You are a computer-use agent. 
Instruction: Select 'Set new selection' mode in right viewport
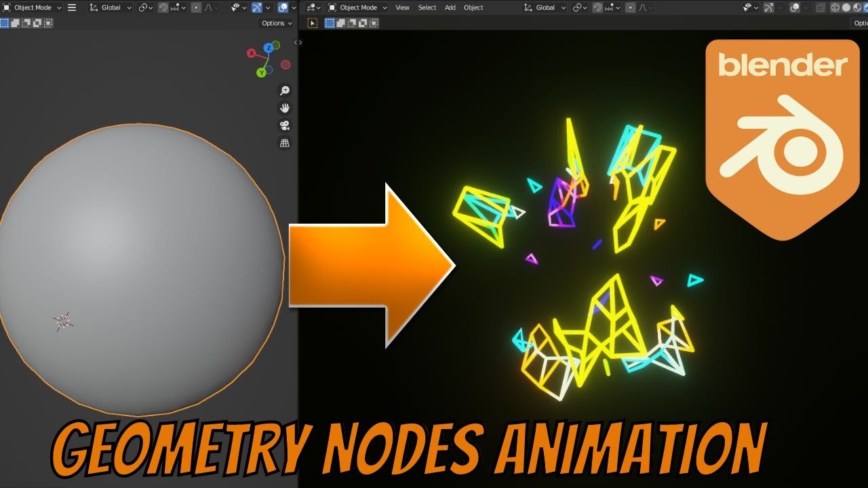click(330, 23)
